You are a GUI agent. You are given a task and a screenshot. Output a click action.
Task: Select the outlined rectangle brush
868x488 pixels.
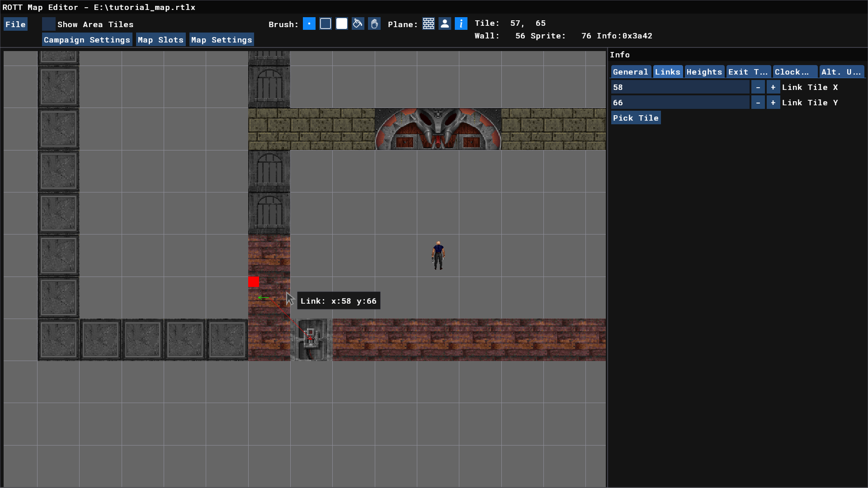pos(325,24)
